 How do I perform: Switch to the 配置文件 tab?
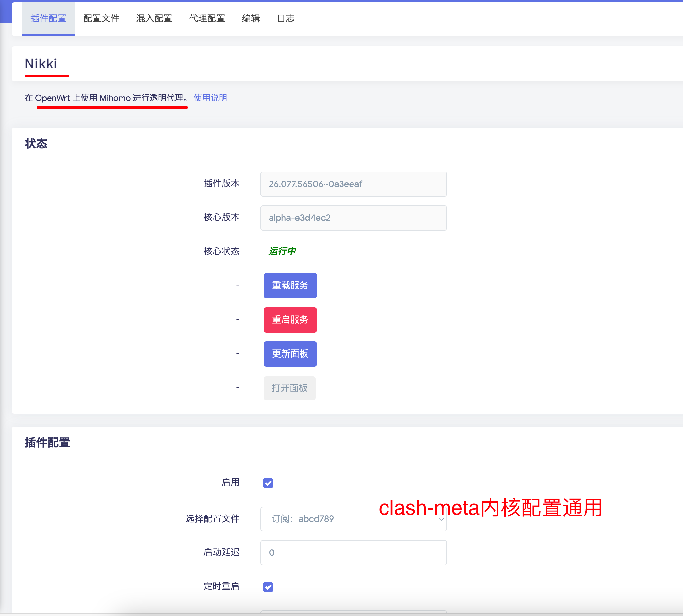(101, 18)
